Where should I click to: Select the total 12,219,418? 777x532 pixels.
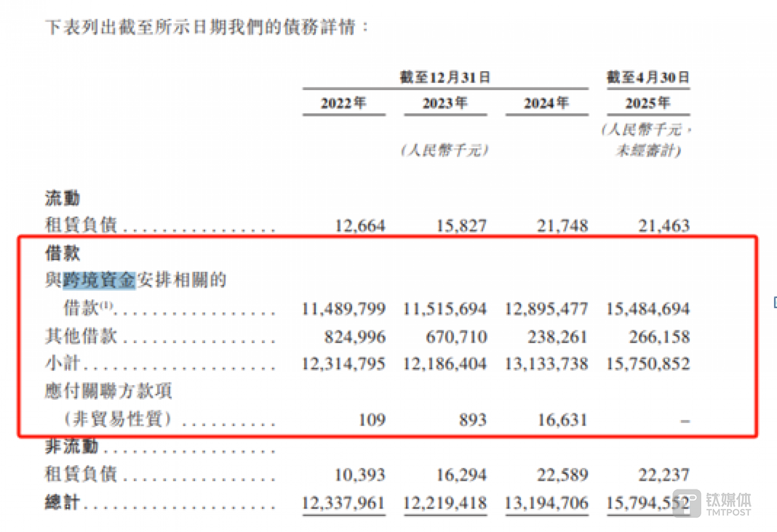pos(445,503)
